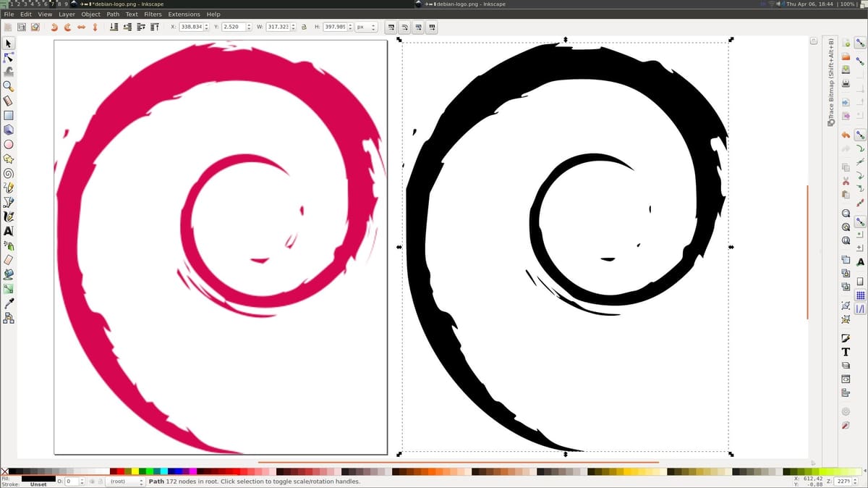
Task: Open the Filters menu
Action: 153,14
